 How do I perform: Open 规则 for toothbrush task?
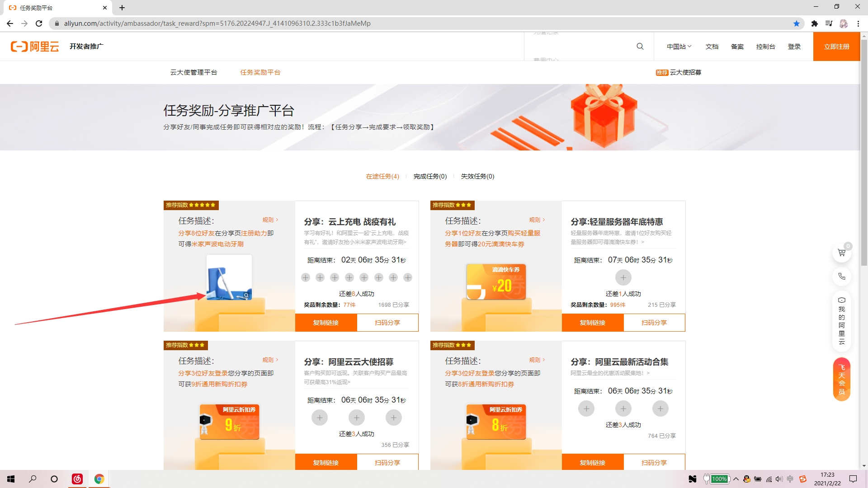270,220
